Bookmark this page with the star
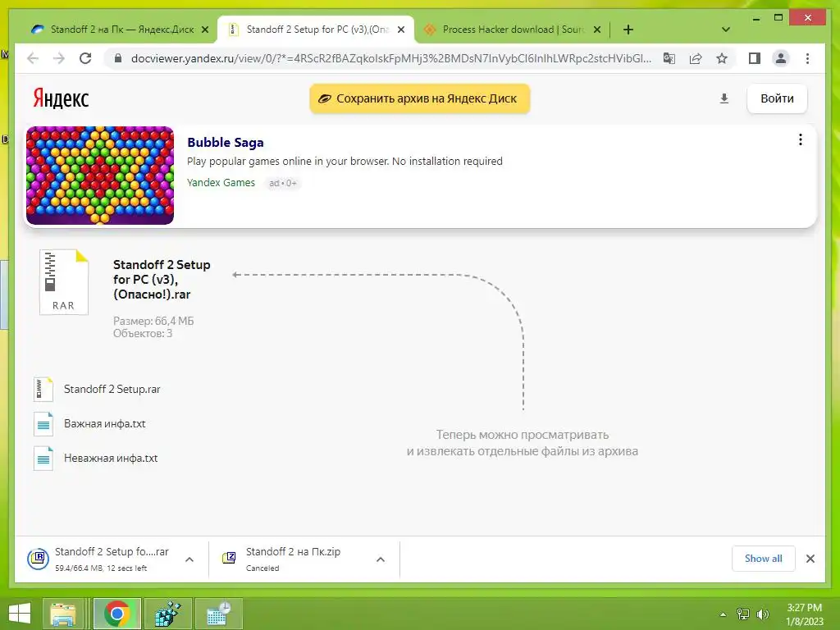The width and height of the screenshot is (840, 630). (722, 58)
